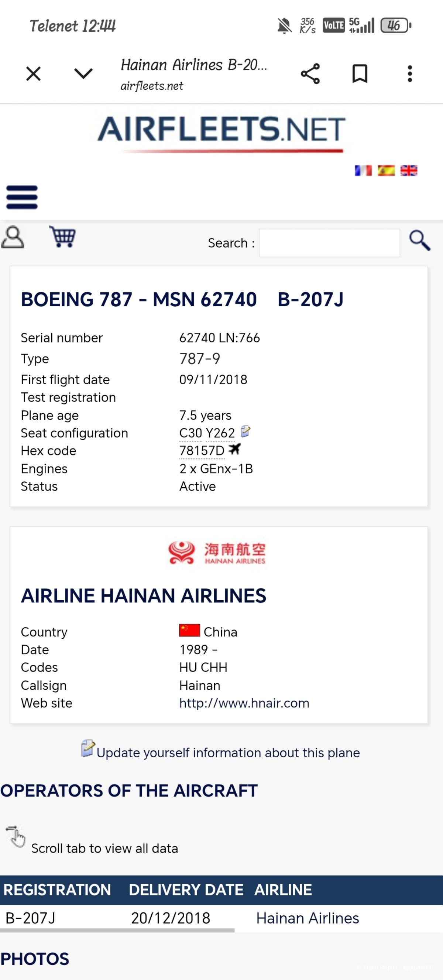Image resolution: width=443 pixels, height=980 pixels.
Task: Open the three-dot browser options menu
Action: 410,74
